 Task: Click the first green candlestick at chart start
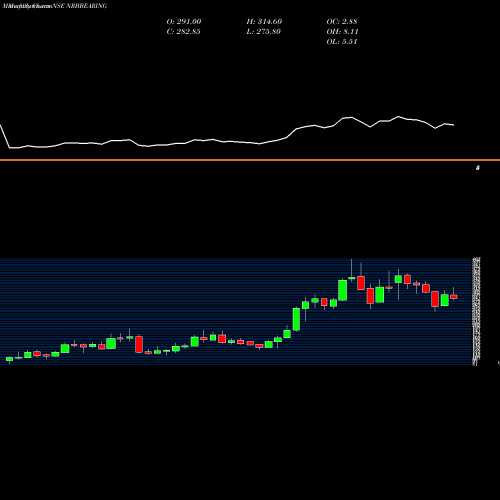point(9,359)
